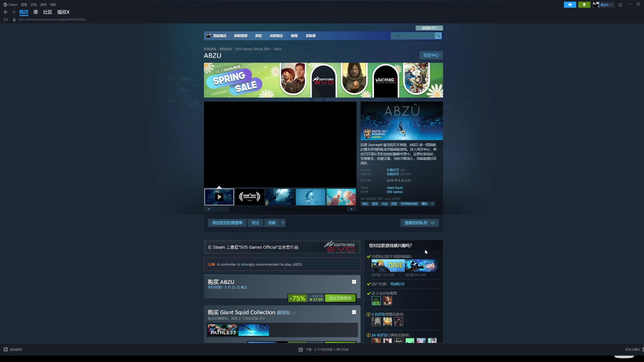This screenshot has height=362, width=644.
Task: Select the SXSW 2017 award thumbnail
Action: [250, 197]
